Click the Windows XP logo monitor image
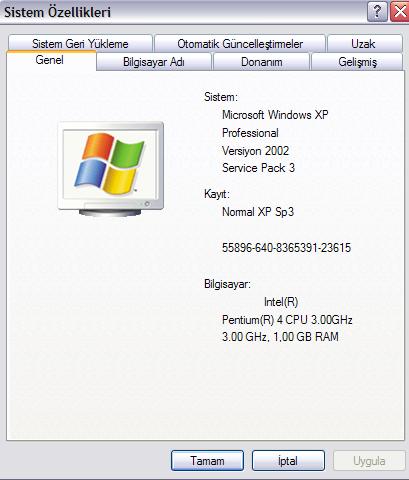 point(111,169)
